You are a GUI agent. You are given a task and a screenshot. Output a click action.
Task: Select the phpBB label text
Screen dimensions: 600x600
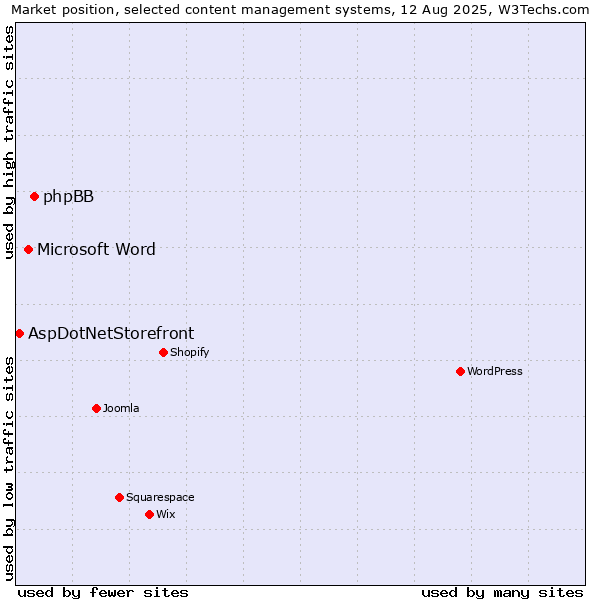tap(68, 197)
